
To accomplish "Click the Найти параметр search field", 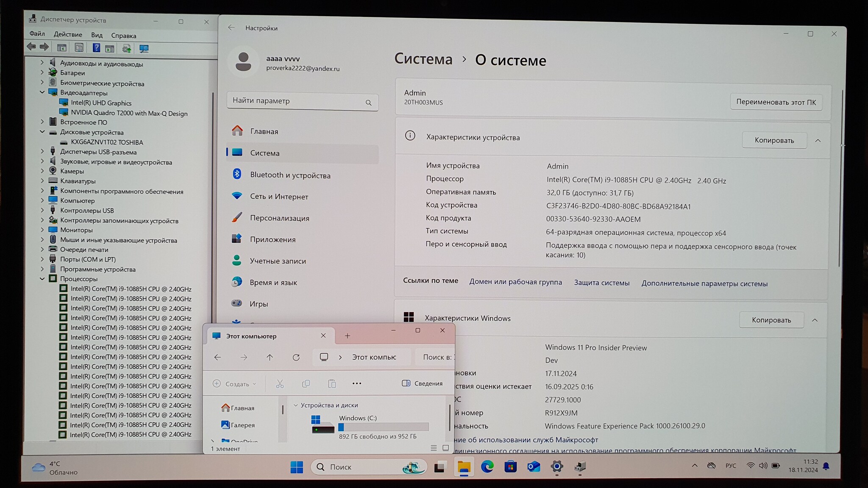I will tap(297, 101).
